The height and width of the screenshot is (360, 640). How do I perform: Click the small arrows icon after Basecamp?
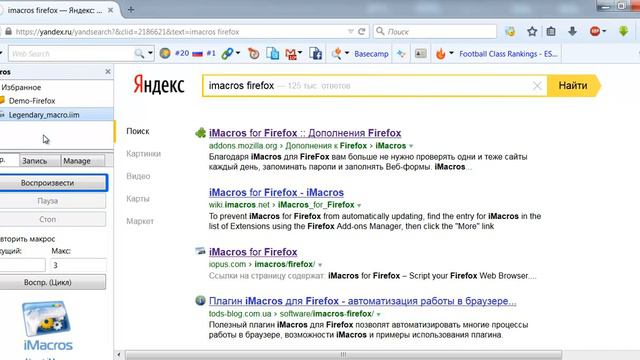pos(401,53)
